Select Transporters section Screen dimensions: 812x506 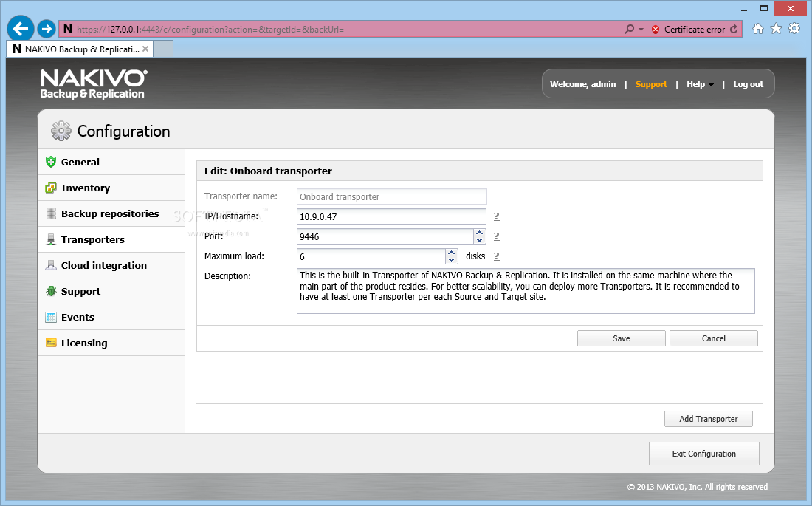click(111, 239)
